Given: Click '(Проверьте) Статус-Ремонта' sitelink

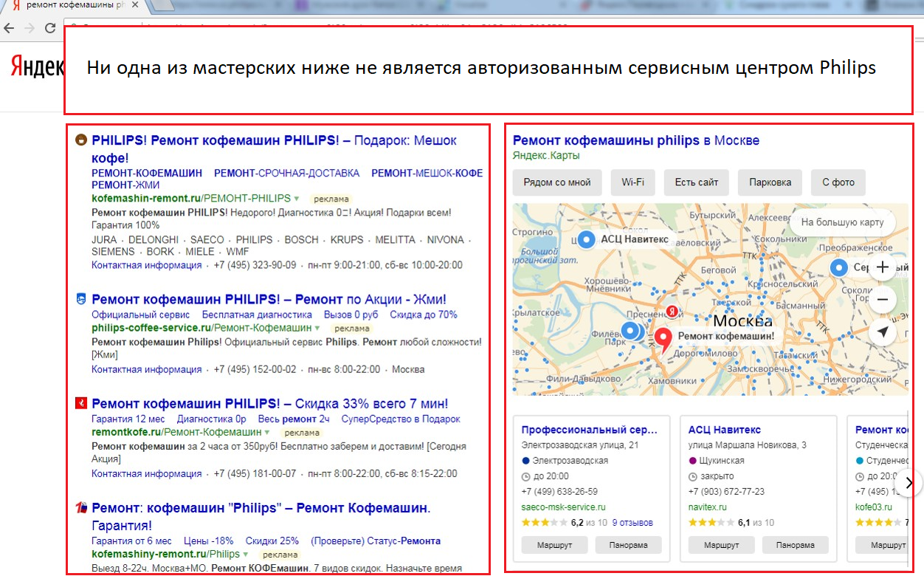Looking at the screenshot, I should (x=376, y=541).
